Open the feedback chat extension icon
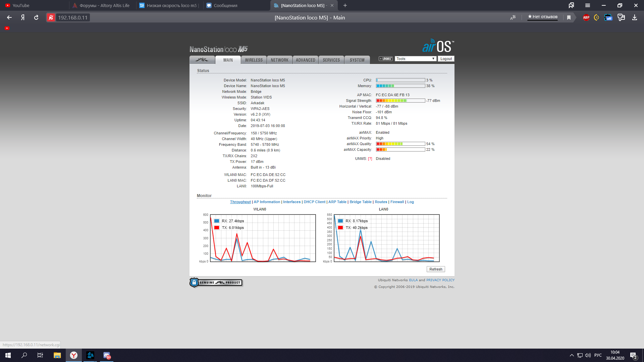The width and height of the screenshot is (644, 362). [621, 17]
